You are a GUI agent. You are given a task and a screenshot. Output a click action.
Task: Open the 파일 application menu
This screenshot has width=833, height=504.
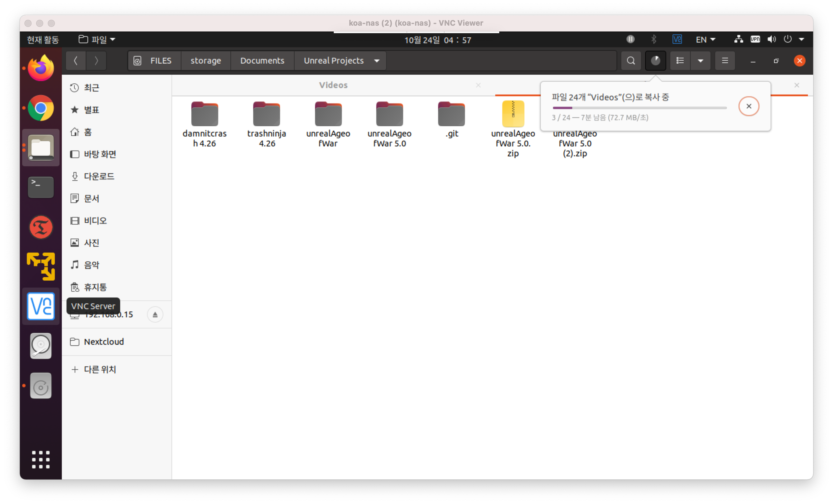click(x=97, y=40)
